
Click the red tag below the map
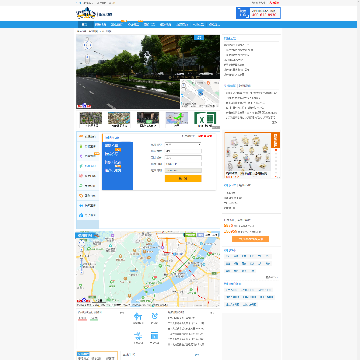[82, 319]
